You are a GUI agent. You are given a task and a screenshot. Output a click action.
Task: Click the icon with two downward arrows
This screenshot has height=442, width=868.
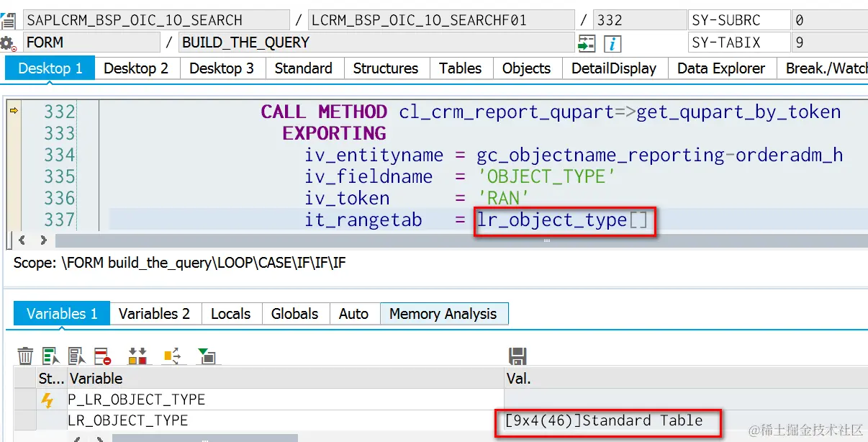(137, 356)
